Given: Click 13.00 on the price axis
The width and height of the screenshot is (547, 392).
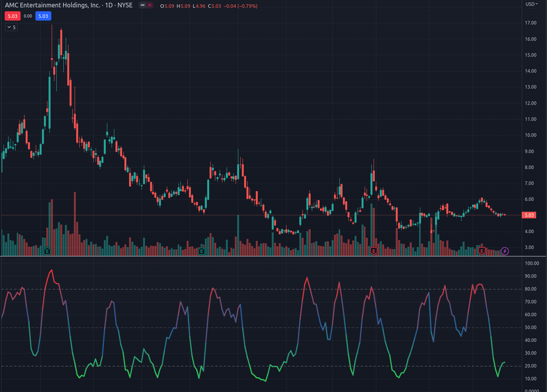Looking at the screenshot, I should (x=531, y=87).
